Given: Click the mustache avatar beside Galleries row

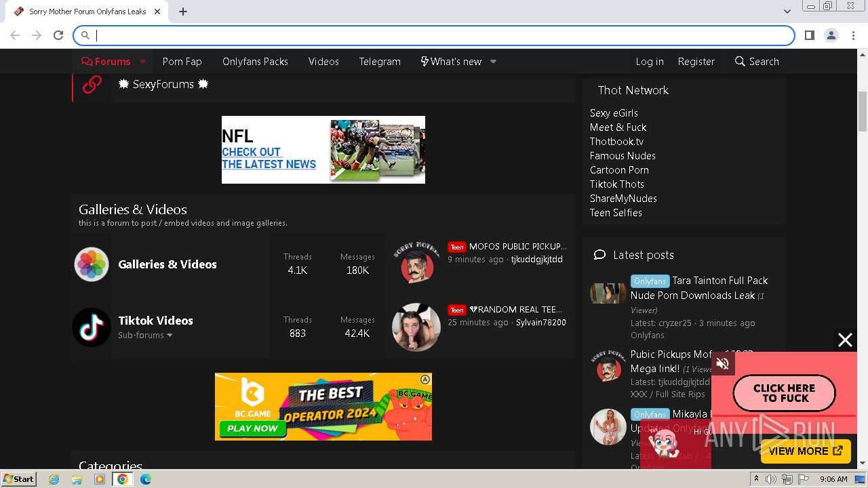Looking at the screenshot, I should [x=416, y=264].
